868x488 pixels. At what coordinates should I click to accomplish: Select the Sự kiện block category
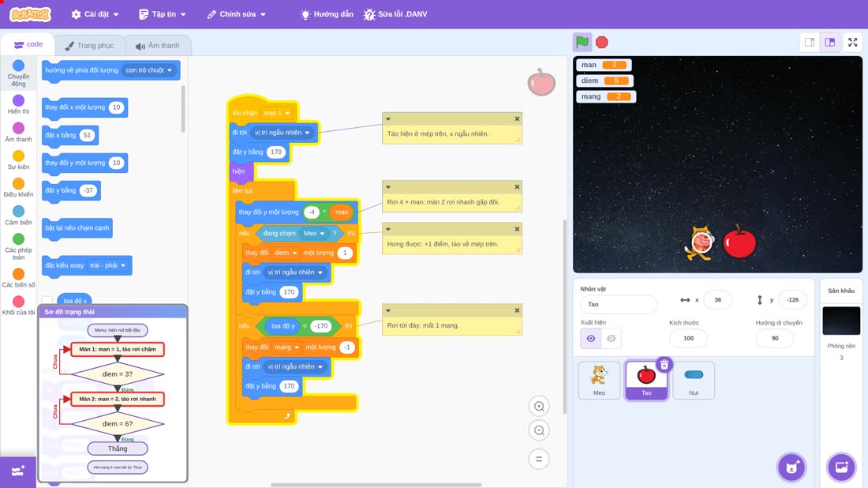(x=18, y=160)
